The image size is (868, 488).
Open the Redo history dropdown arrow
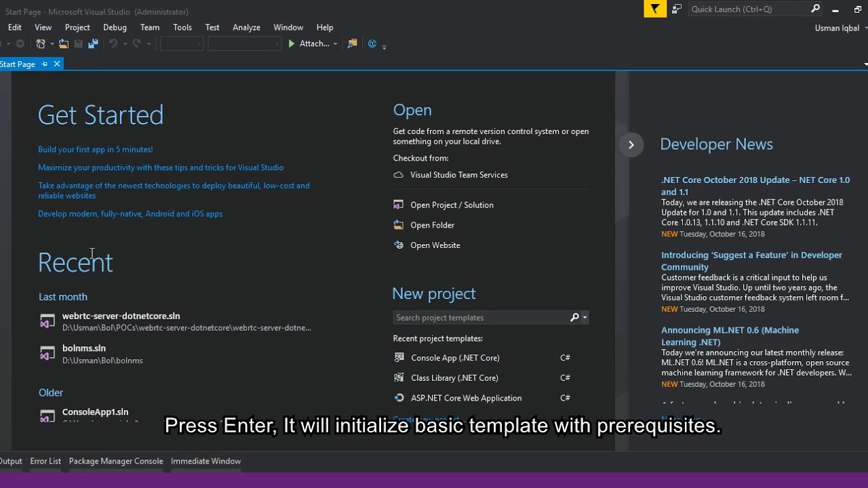[x=148, y=44]
